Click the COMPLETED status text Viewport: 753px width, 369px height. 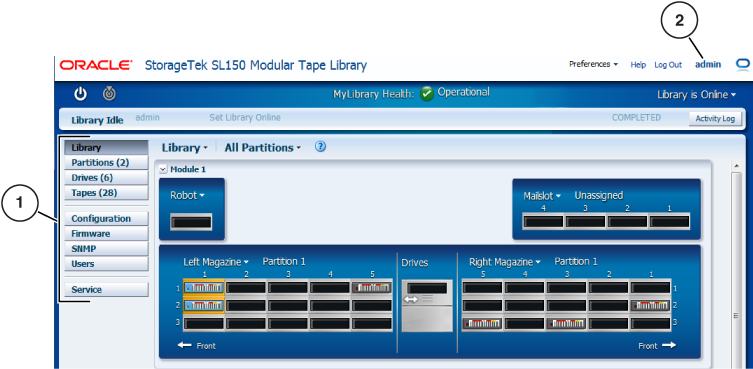point(636,118)
